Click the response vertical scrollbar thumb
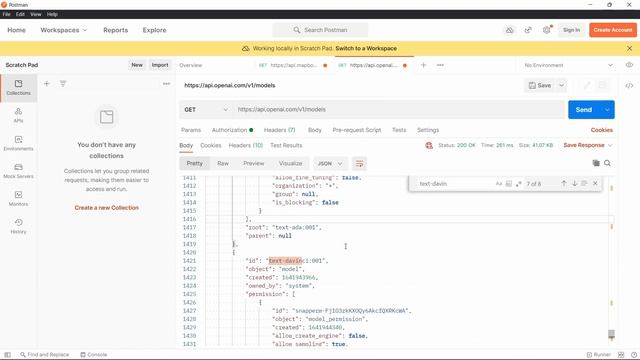The width and height of the screenshot is (640, 360). click(x=611, y=334)
